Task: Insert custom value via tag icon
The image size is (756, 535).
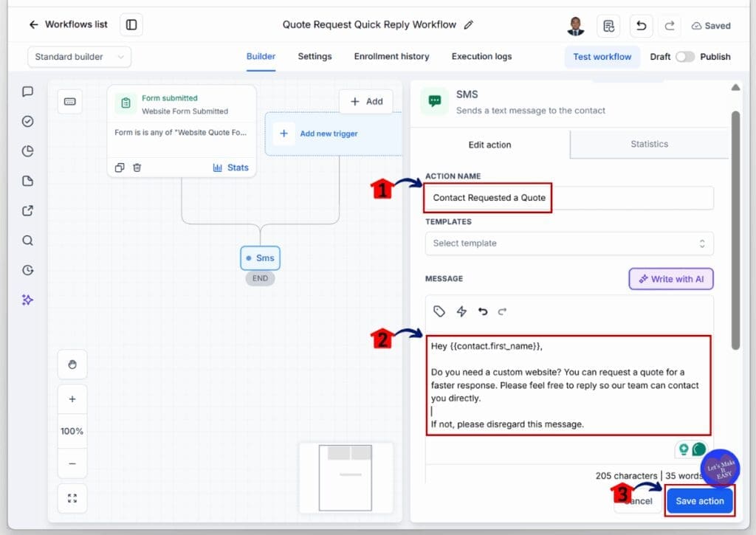Action: (439, 312)
